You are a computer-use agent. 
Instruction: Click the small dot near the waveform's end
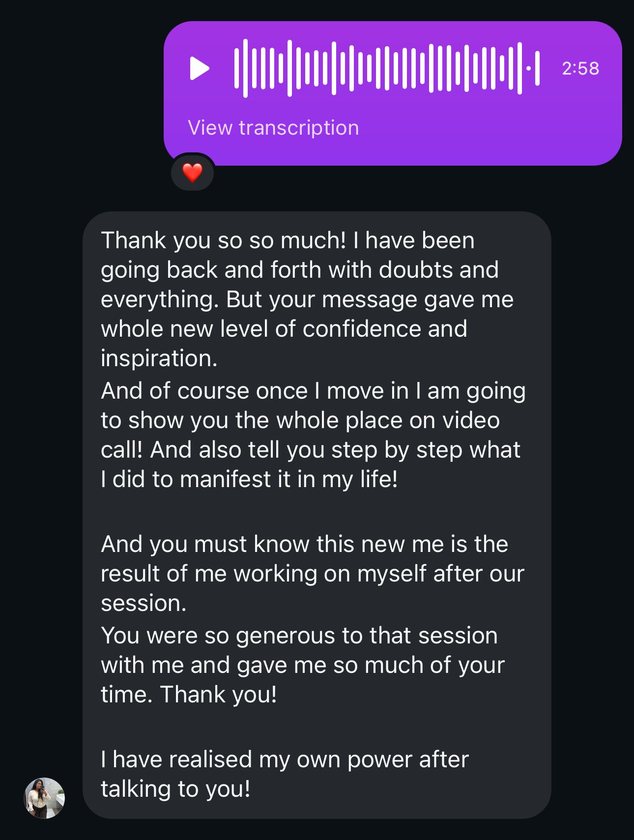(528, 68)
